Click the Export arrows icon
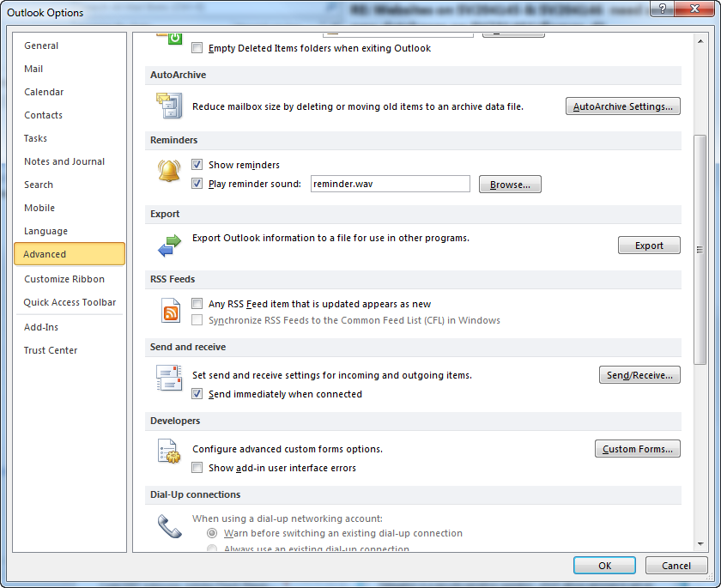The image size is (721, 588). 169,246
